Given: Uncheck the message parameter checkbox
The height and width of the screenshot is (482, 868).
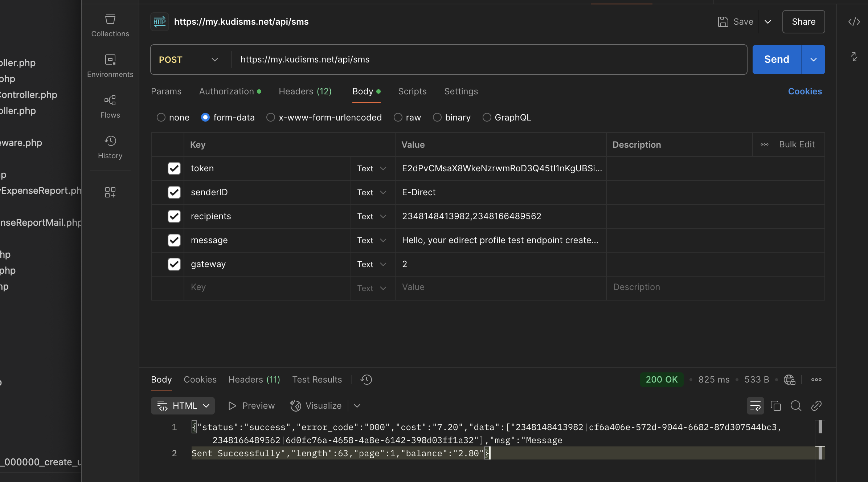Looking at the screenshot, I should (x=174, y=240).
